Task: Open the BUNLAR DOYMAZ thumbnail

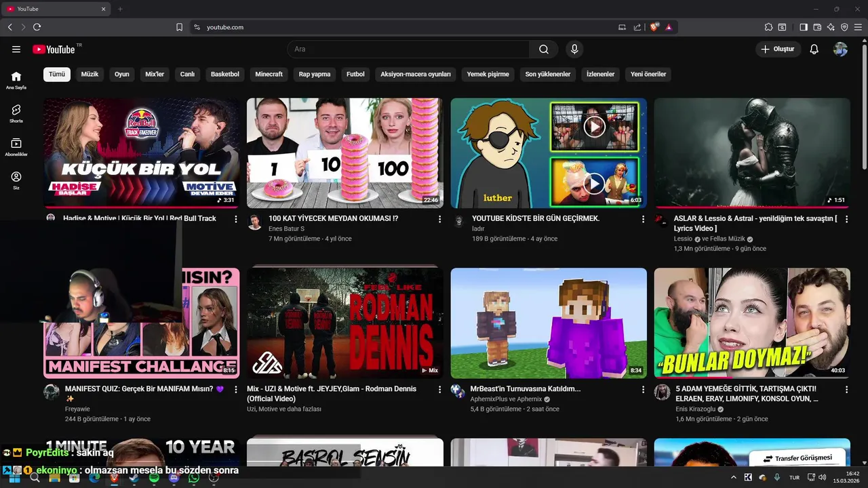Action: tap(752, 323)
